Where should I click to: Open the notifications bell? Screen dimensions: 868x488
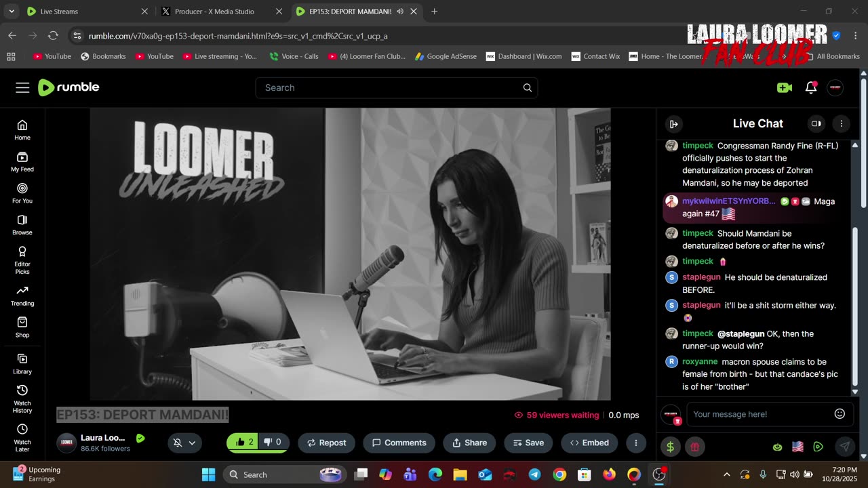click(x=810, y=87)
